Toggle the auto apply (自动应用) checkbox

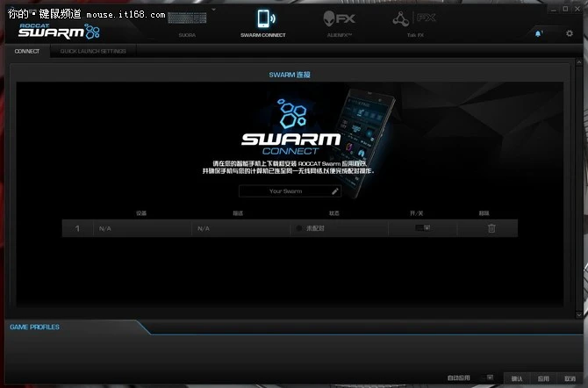490,377
